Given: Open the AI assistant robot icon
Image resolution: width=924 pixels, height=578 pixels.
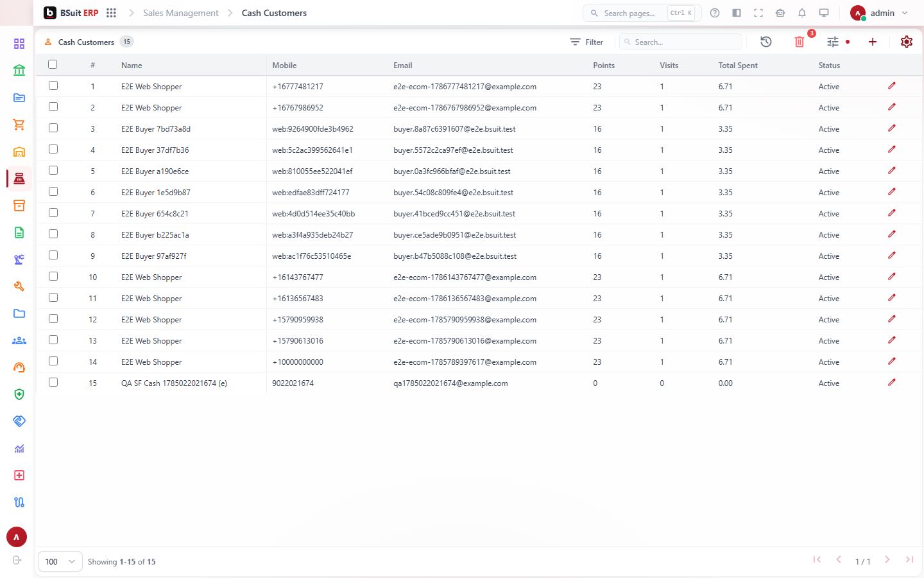Looking at the screenshot, I should tap(780, 13).
